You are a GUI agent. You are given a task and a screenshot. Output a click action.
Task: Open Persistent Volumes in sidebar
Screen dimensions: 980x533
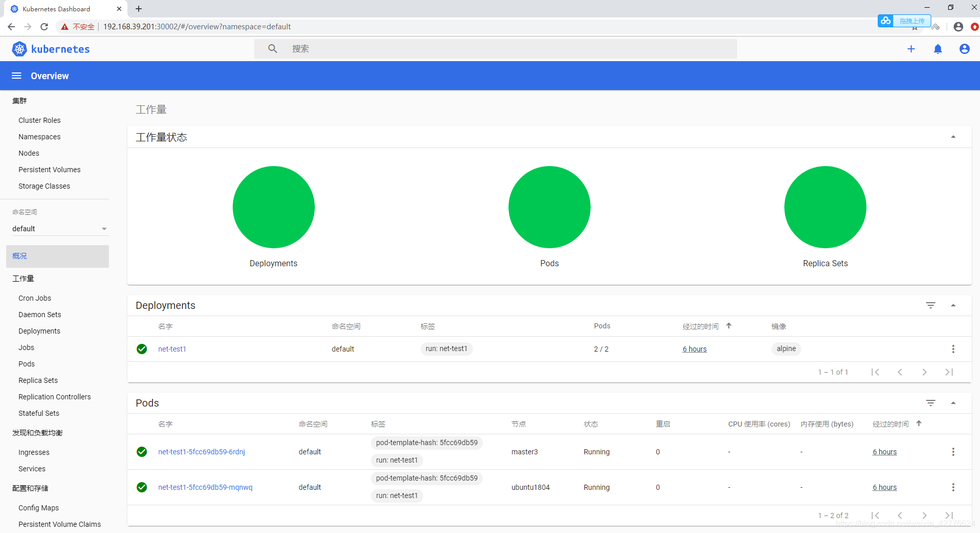pyautogui.click(x=49, y=170)
